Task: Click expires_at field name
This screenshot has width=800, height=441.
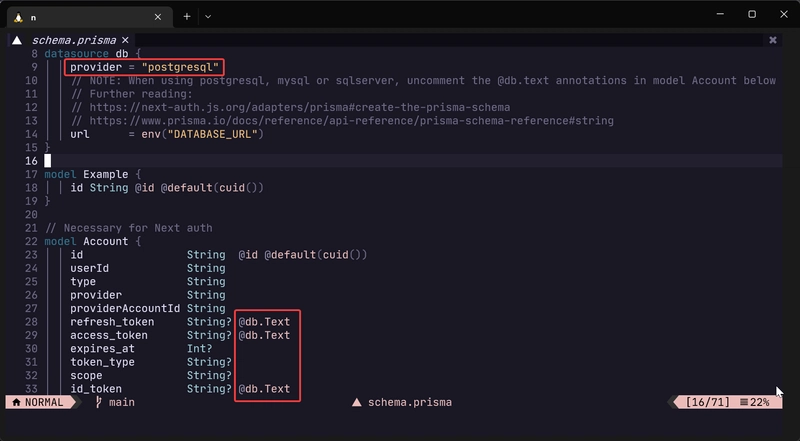Action: tap(103, 349)
